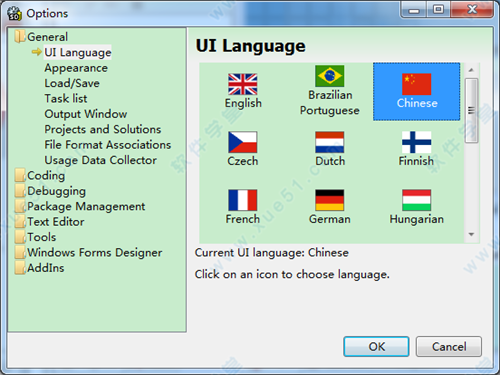The image size is (500, 375).
Task: Open the Appearance options page
Action: 76,68
